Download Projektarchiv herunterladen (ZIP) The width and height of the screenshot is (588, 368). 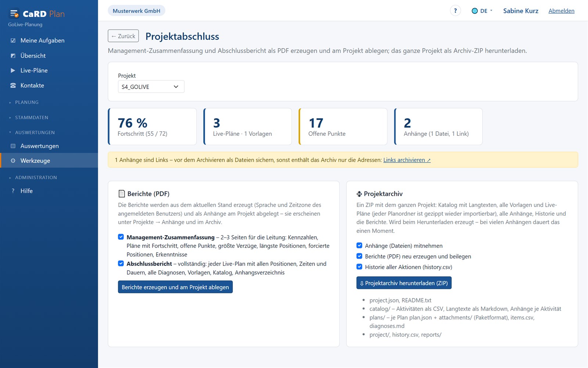pyautogui.click(x=404, y=283)
